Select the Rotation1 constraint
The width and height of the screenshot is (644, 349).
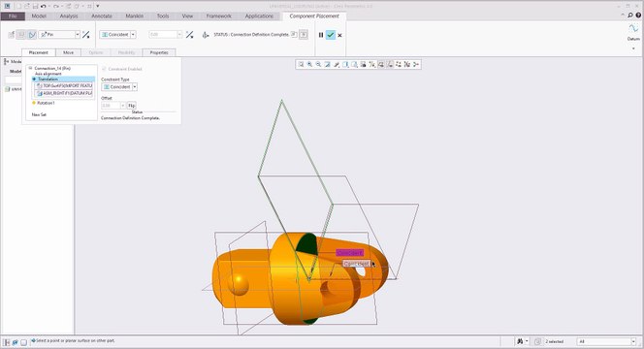pos(46,103)
